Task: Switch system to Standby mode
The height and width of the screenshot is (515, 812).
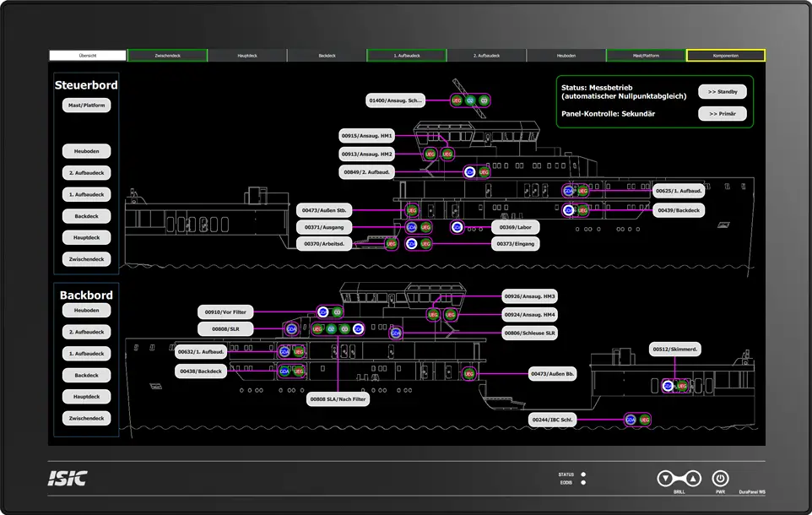Action: click(x=722, y=92)
